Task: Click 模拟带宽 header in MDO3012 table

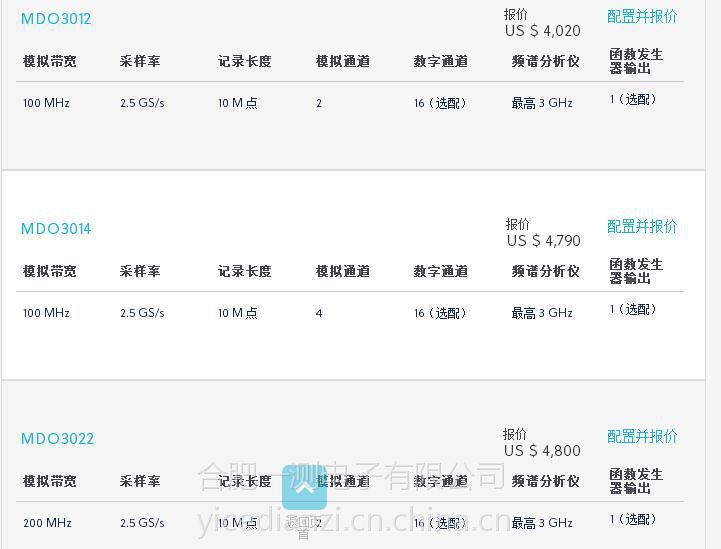Action: coord(50,61)
